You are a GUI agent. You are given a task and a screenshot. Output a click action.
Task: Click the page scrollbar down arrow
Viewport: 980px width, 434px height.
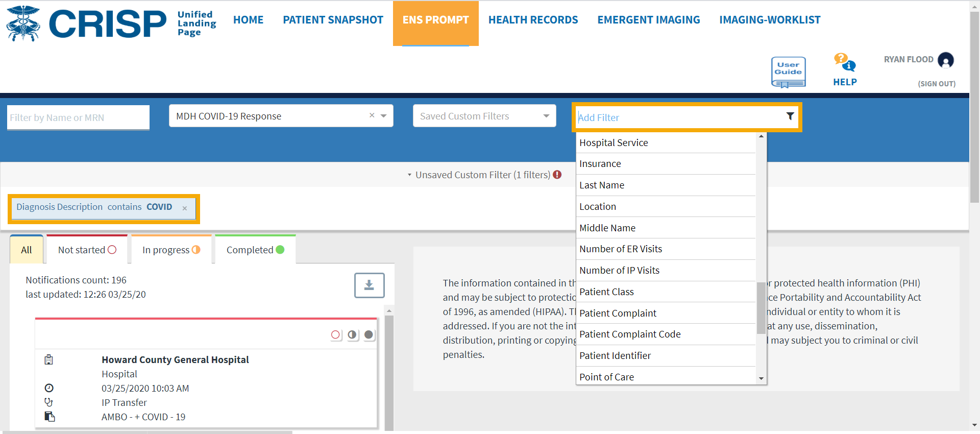(x=974, y=425)
